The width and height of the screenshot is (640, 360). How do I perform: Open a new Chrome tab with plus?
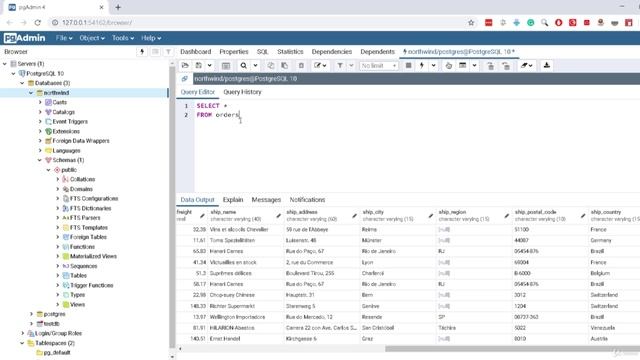118,7
